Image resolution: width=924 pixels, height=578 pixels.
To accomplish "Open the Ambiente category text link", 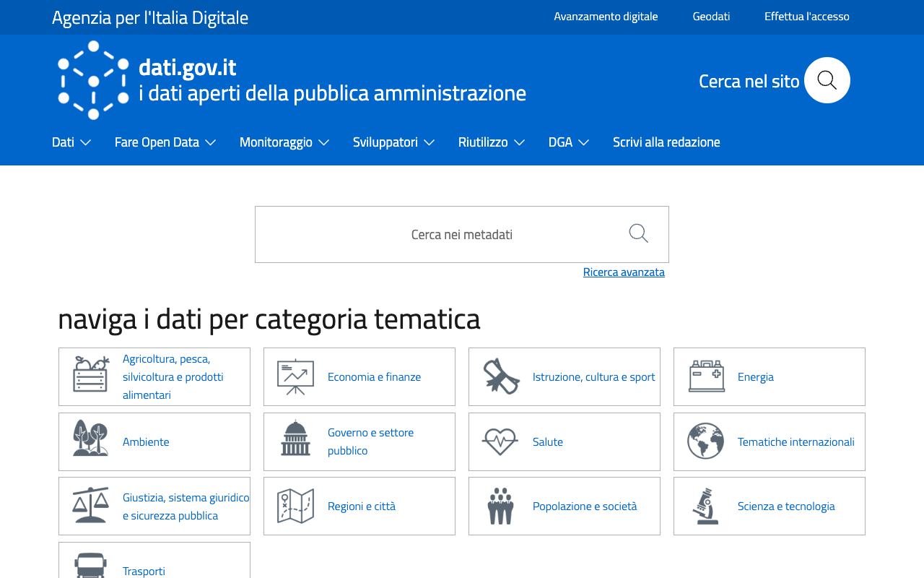I will pyautogui.click(x=146, y=441).
